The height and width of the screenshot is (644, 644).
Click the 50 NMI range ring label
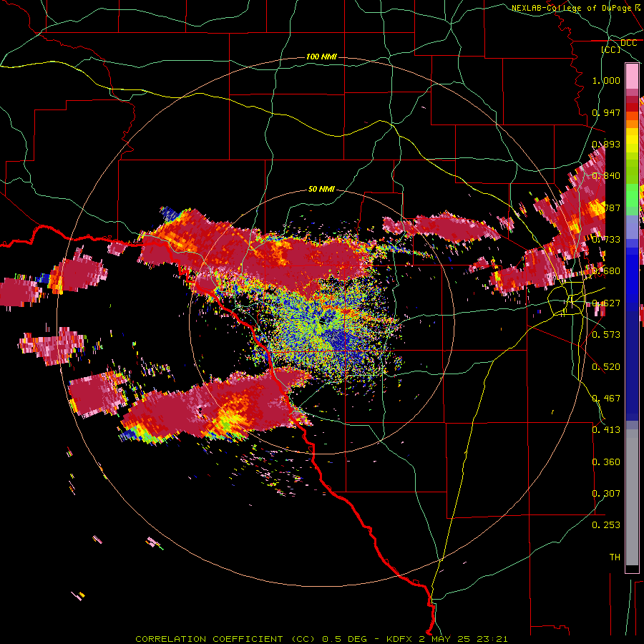click(x=321, y=189)
